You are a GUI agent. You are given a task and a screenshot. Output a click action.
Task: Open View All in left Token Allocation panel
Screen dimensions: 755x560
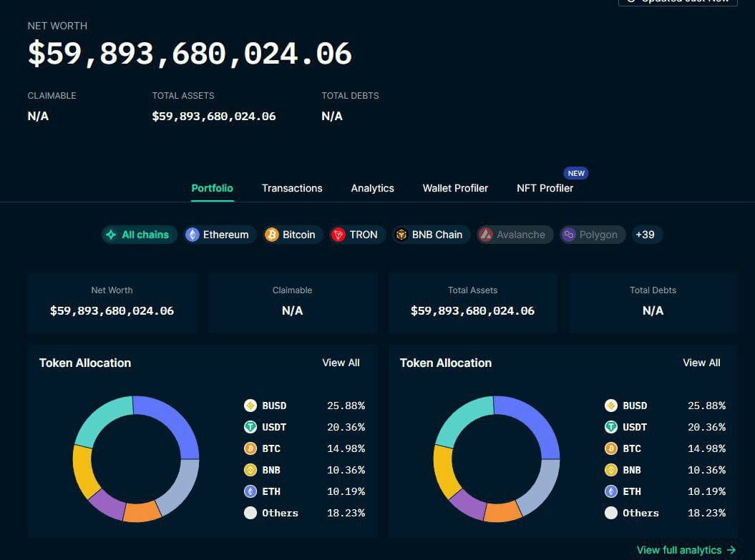(x=341, y=363)
